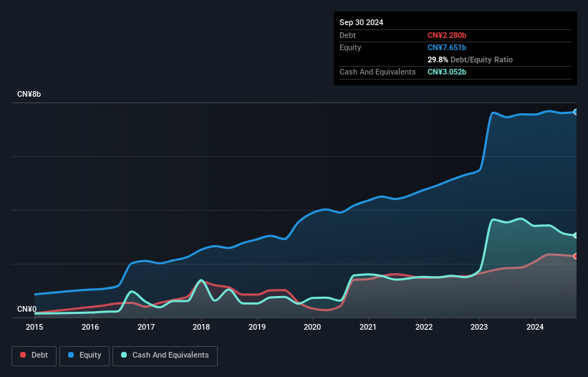Click the 2019 x-axis label
Screen dimensions: 588x377
[257, 327]
